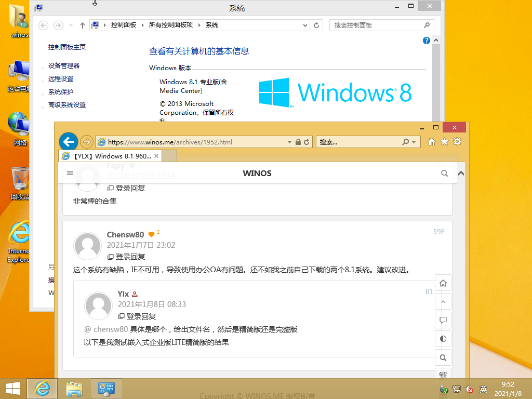Image resolution: width=532 pixels, height=399 pixels.
Task: Click the Internet Explorer taskbar button
Action: coord(42,389)
